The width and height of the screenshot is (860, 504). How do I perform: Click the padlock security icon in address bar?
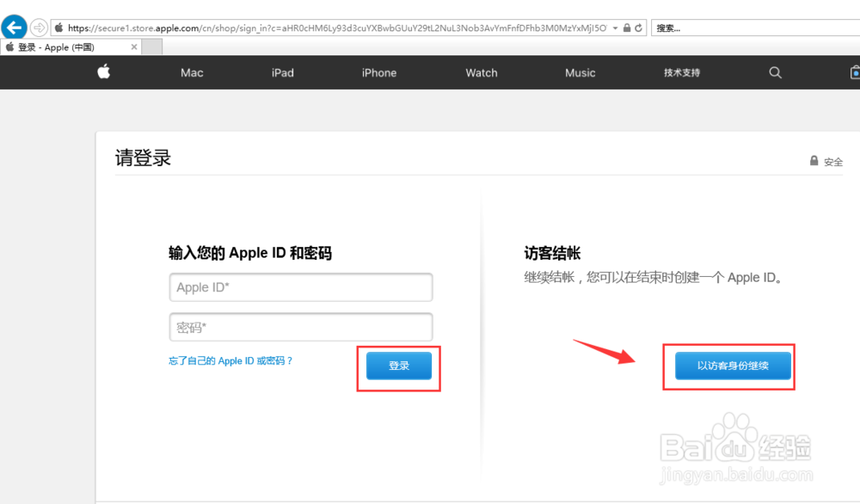click(627, 28)
